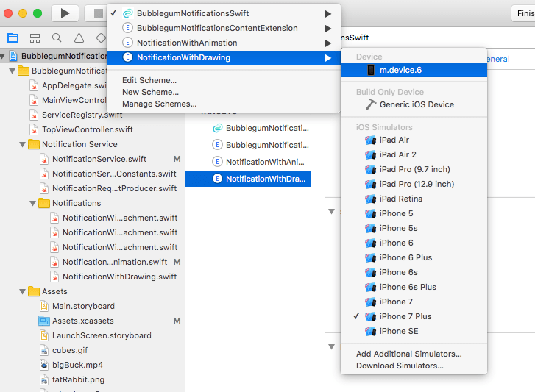Select the checked BubblegumNotificationsSwift scheme
The image size is (535, 392).
[x=193, y=13]
